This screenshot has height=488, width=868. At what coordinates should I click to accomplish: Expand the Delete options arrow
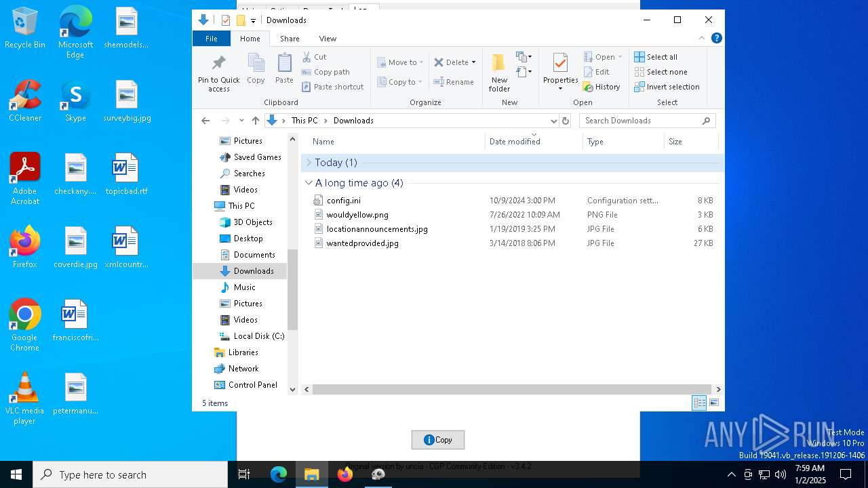[473, 62]
